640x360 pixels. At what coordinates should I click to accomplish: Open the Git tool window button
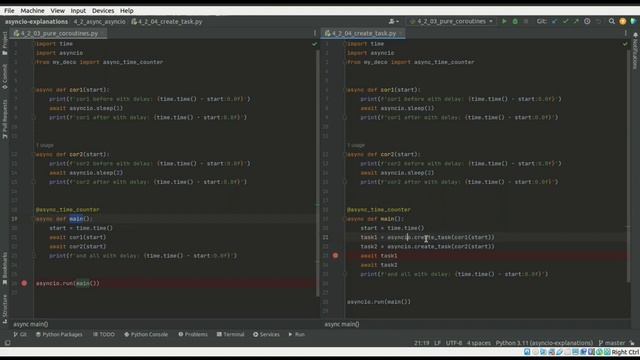coord(20,334)
